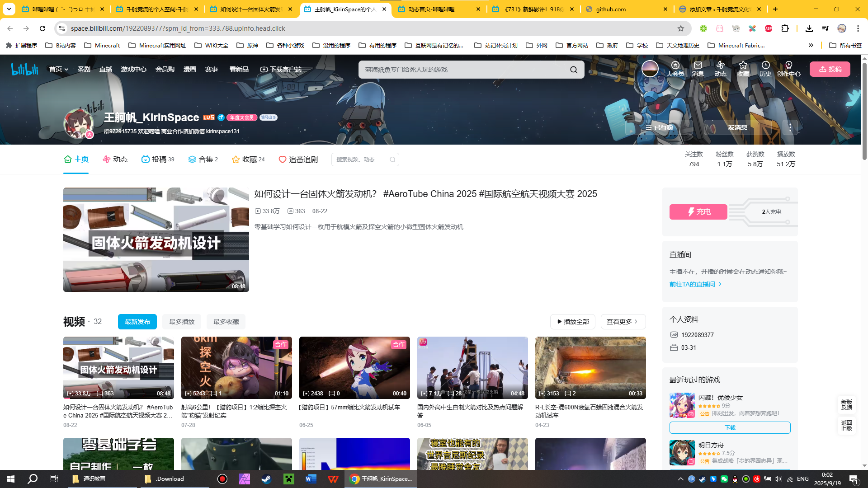
Task: Open the 创作中心 lightbulb icon
Action: [x=788, y=69]
